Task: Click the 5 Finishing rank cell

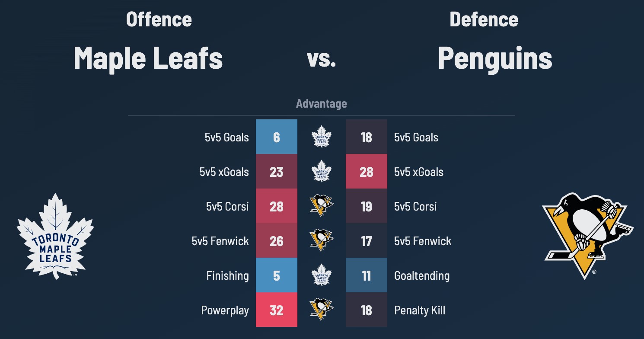Action: tap(277, 275)
